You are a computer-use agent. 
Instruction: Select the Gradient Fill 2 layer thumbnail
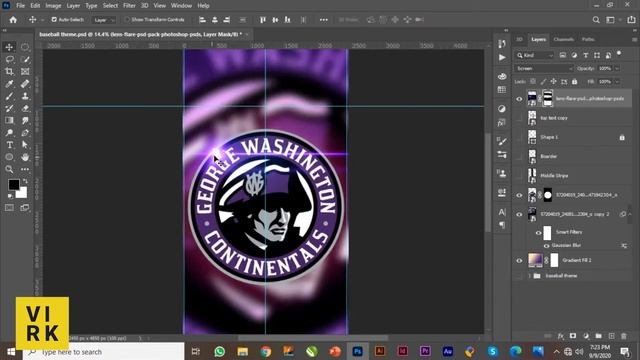tap(535, 260)
